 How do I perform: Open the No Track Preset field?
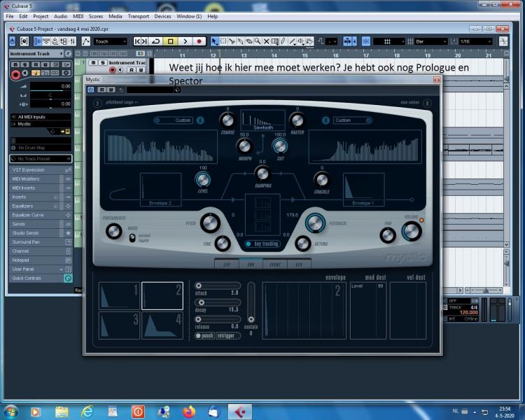tap(41, 159)
